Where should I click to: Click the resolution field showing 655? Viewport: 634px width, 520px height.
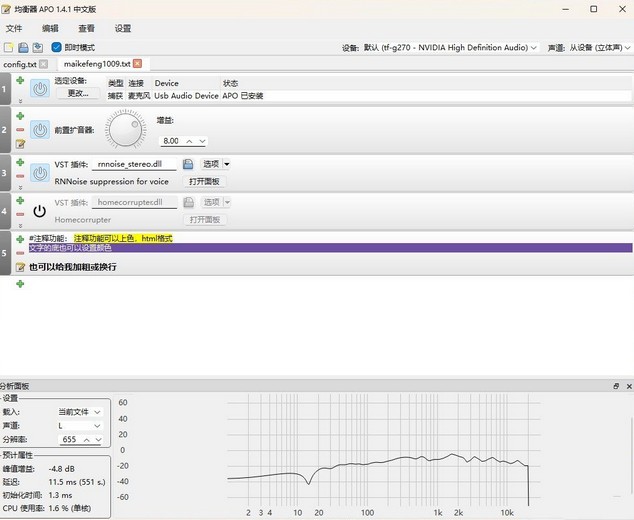[70, 440]
